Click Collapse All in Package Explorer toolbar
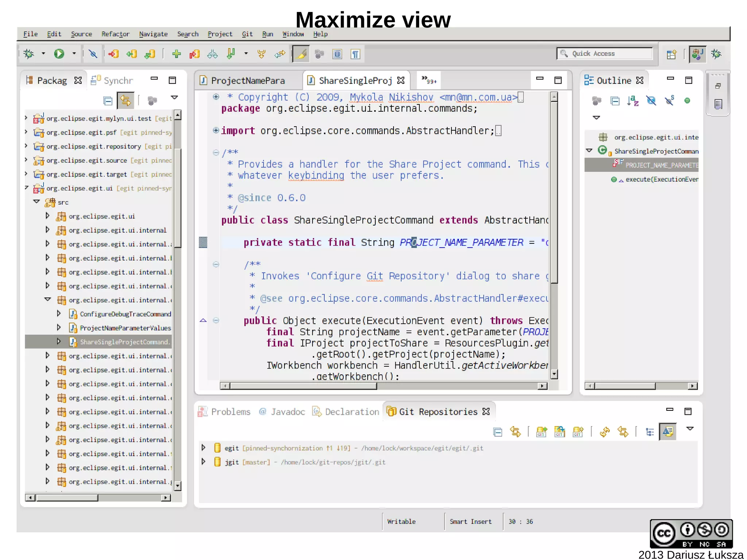Image resolution: width=747 pixels, height=560 pixels. coord(108,101)
